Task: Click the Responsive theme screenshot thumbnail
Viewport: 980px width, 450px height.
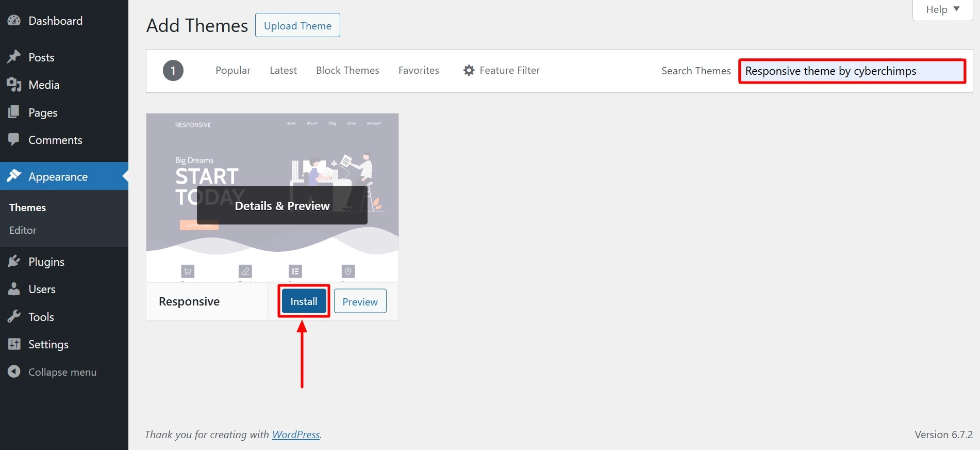Action: click(272, 198)
